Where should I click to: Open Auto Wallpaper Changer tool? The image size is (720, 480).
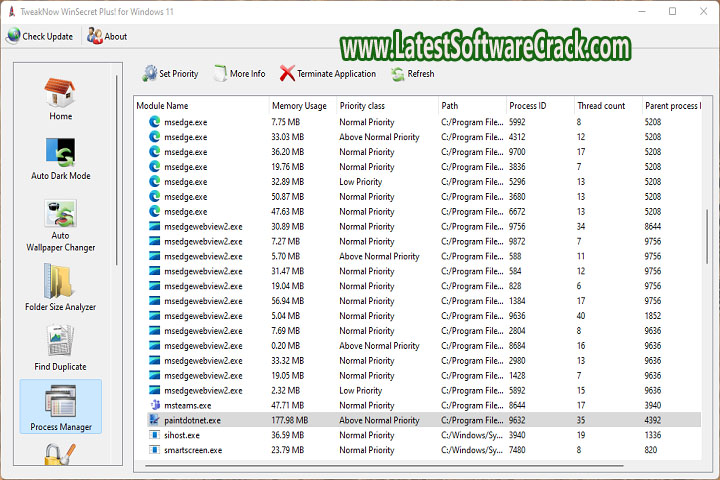pos(60,213)
